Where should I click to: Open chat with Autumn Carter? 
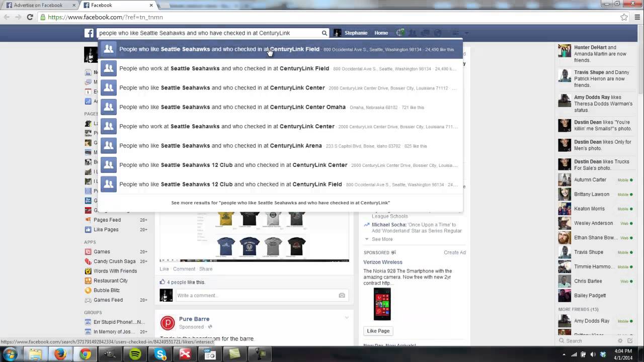(596, 179)
